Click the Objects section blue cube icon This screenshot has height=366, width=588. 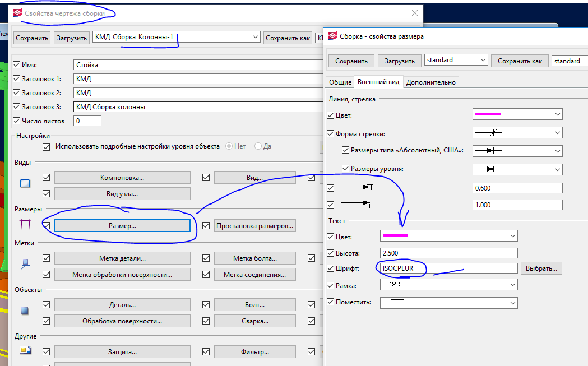[25, 310]
